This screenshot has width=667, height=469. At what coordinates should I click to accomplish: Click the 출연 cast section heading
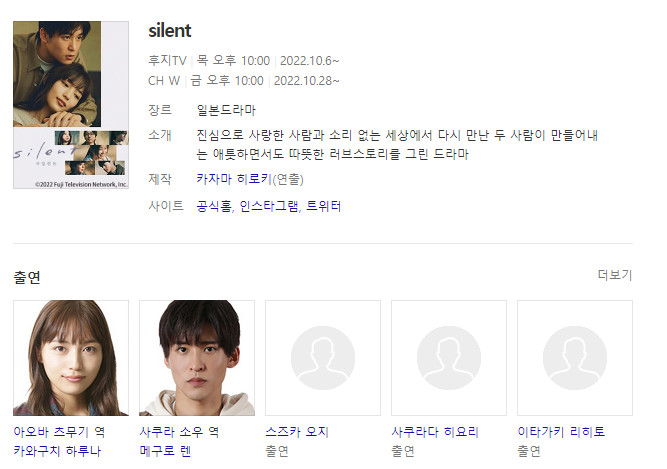[x=27, y=277]
